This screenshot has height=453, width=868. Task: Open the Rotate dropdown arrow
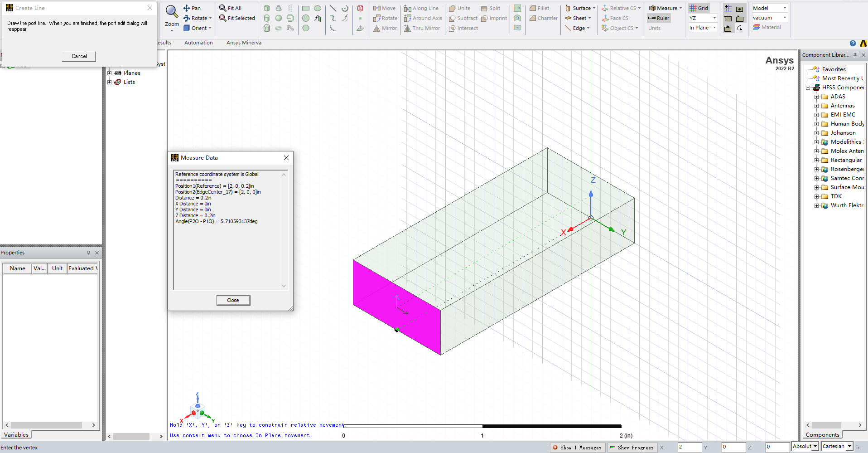(x=210, y=18)
